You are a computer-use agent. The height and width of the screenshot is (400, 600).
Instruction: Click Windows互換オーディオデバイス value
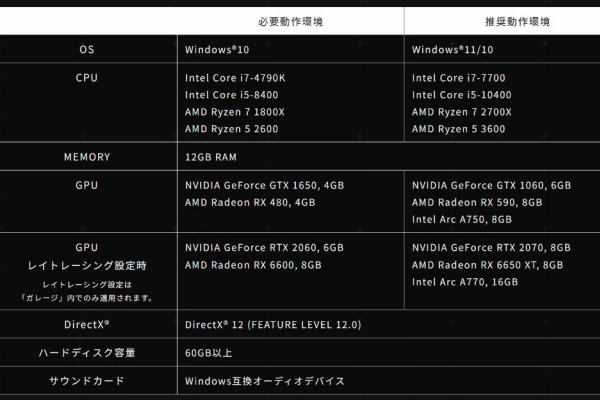click(265, 381)
